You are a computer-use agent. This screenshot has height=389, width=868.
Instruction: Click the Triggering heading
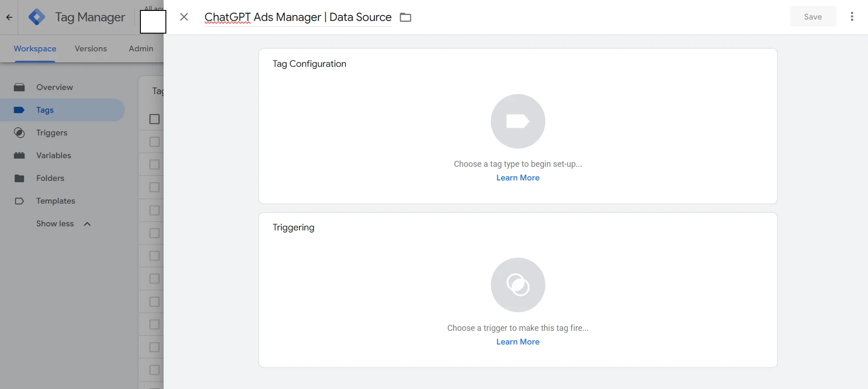point(294,228)
